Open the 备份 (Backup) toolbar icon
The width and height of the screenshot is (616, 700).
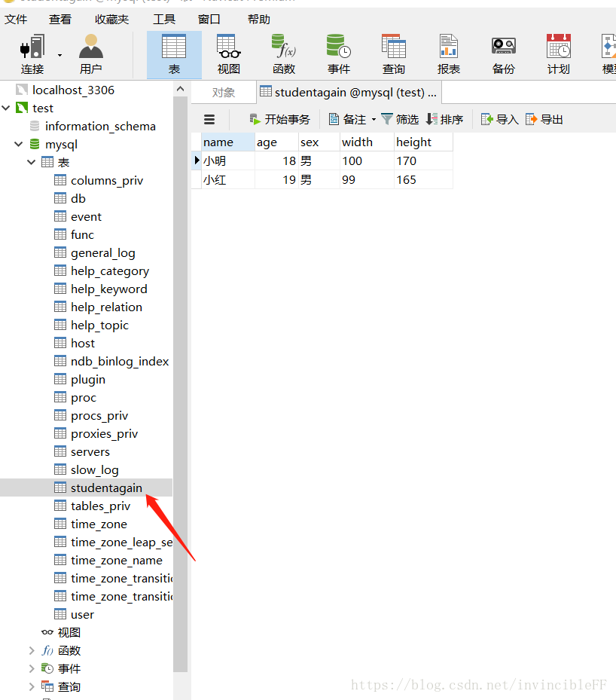503,54
